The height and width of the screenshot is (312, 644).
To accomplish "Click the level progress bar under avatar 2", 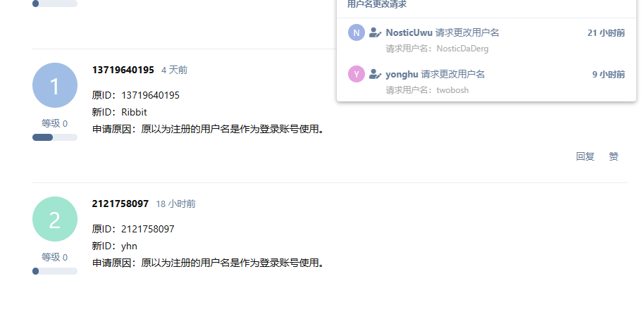I will 55,271.
